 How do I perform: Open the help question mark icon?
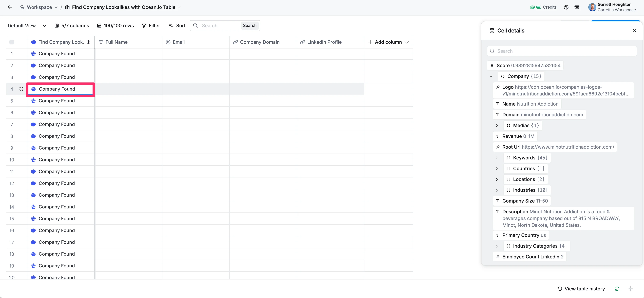point(566,7)
